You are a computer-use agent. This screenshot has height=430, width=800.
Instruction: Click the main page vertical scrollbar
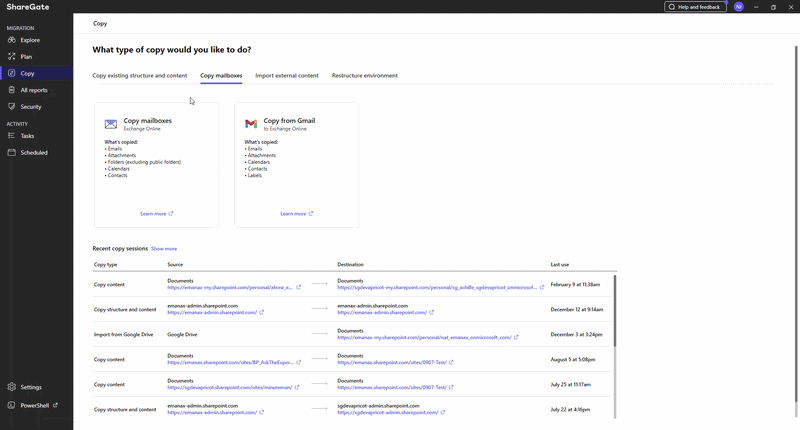point(796,224)
